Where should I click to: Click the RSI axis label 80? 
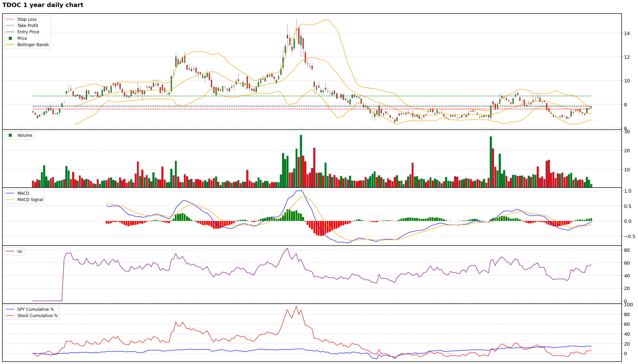(627, 250)
